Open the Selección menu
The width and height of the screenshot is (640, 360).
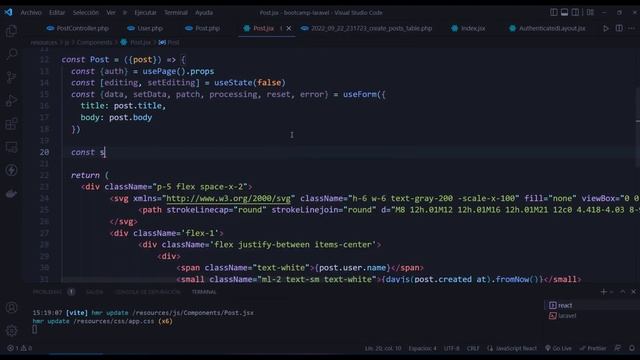[x=86, y=13]
